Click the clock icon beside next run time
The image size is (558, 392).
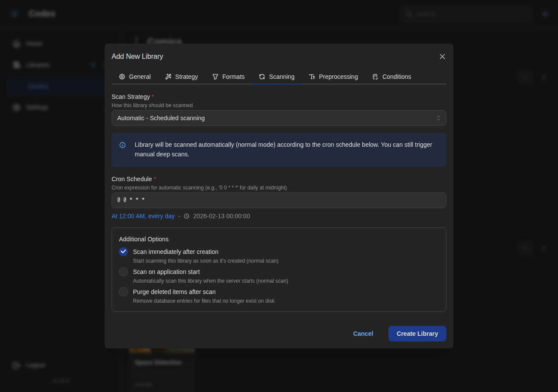[187, 216]
